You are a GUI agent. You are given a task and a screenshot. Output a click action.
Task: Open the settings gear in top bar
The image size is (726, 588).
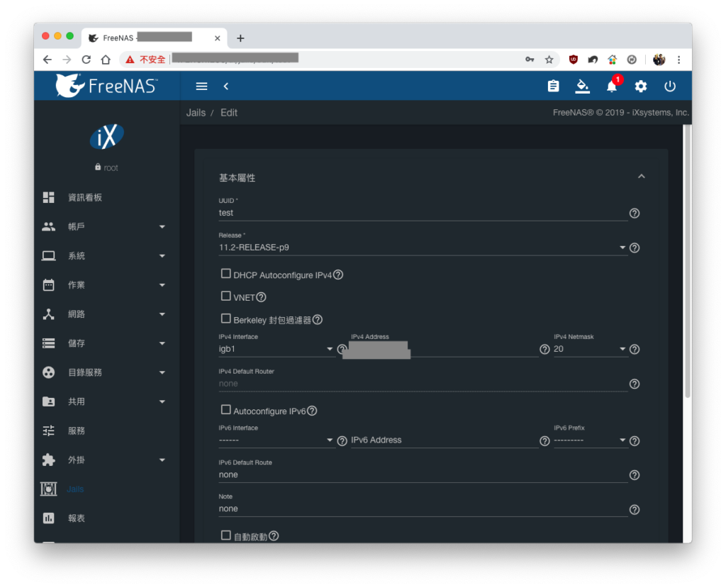[x=641, y=87]
